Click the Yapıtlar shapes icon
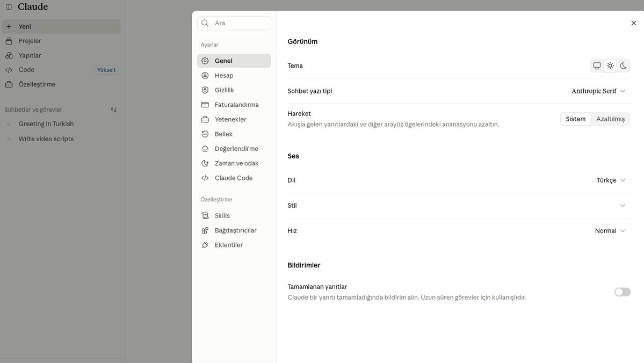 click(x=9, y=55)
